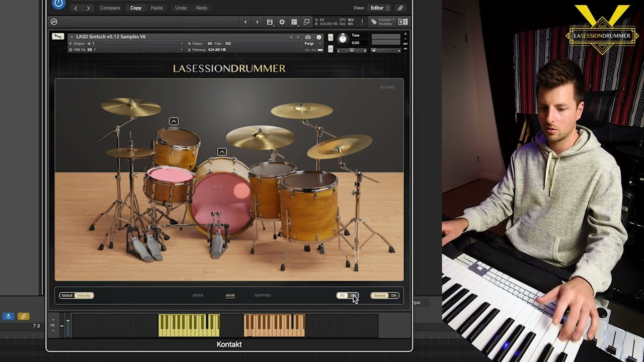644x362 pixels.
Task: Open the KIT INFO panel
Action: pyautogui.click(x=387, y=87)
